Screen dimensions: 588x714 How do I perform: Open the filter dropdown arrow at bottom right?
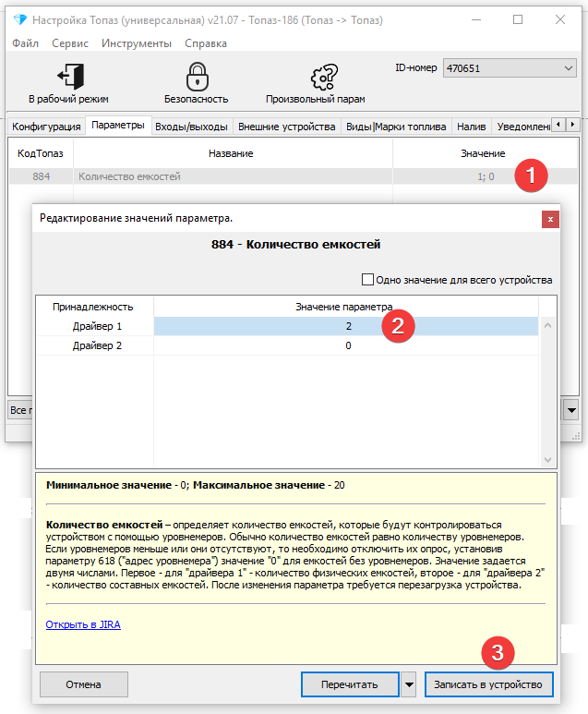point(571,410)
